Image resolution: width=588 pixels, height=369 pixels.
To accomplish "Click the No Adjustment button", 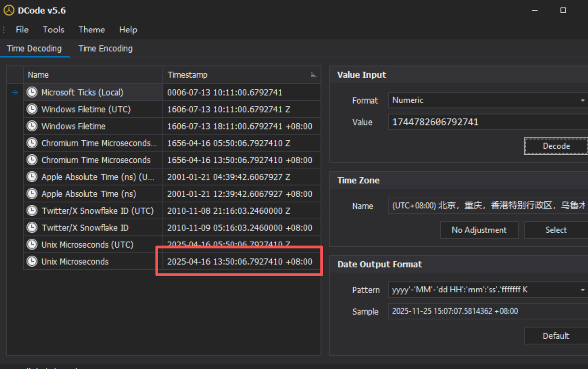I will (x=479, y=230).
